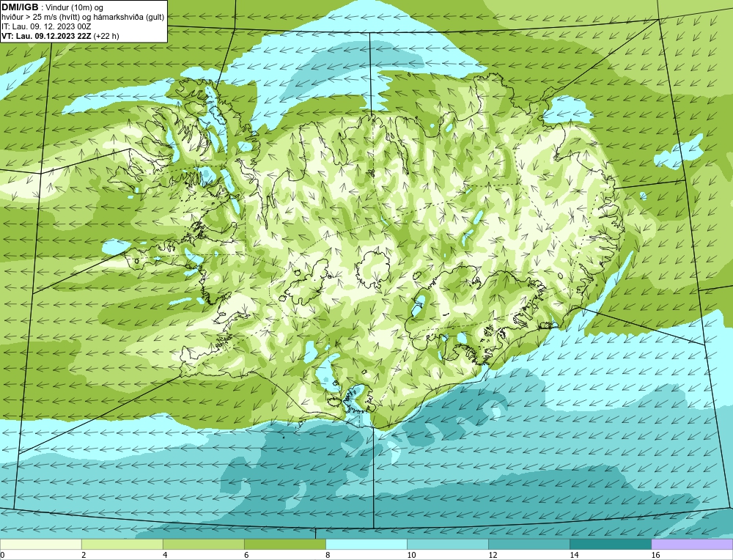
Task: Click the "VT: Lau. 09.12.2023 22Z" valid time
Action: click(x=47, y=36)
